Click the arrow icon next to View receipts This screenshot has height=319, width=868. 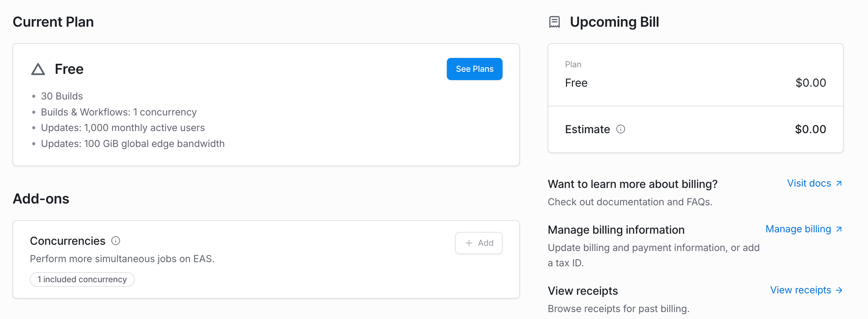[839, 290]
